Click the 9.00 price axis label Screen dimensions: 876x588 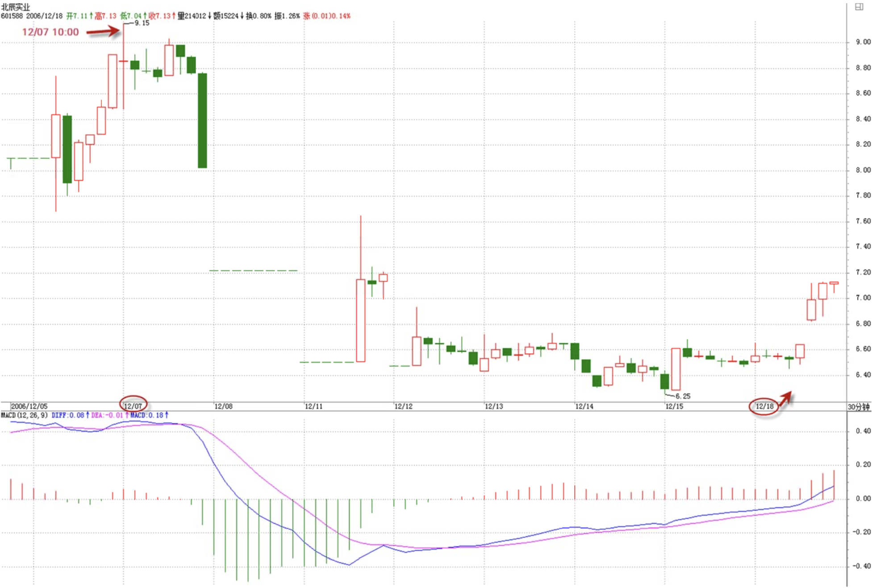[863, 42]
